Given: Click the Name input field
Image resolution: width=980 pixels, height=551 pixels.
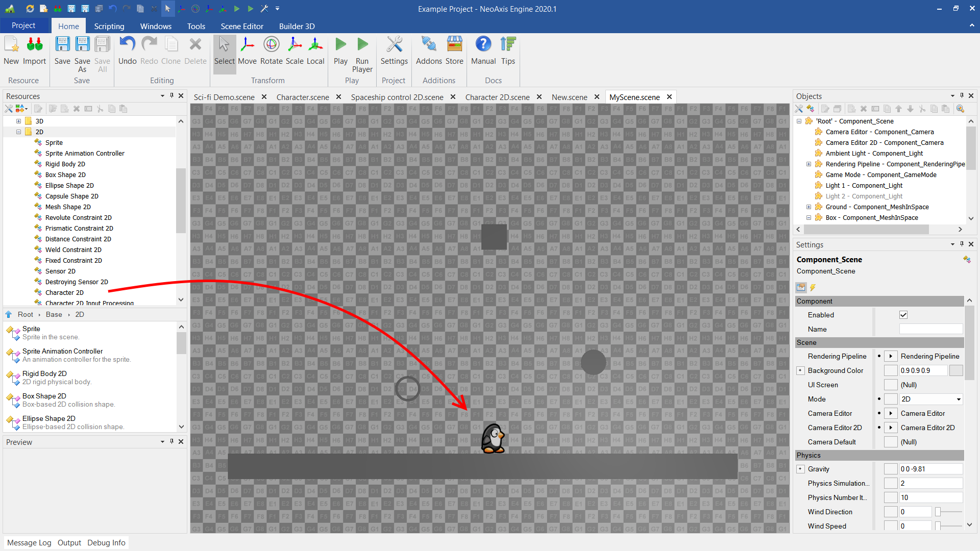Looking at the screenshot, I should (x=930, y=329).
